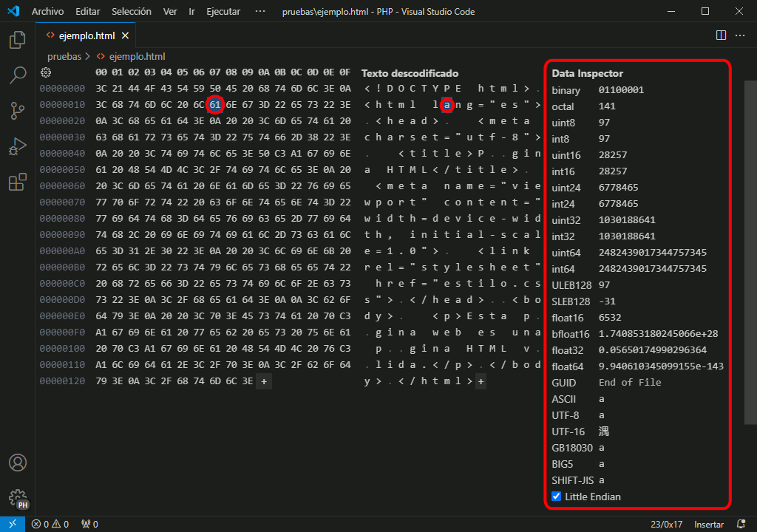The height and width of the screenshot is (532, 757).
Task: Open the Editar menu
Action: point(88,11)
